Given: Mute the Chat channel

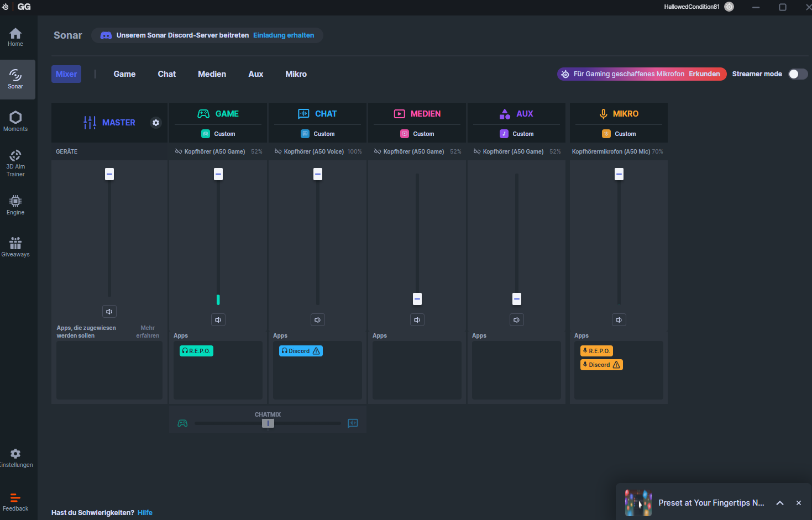Looking at the screenshot, I should tap(318, 320).
